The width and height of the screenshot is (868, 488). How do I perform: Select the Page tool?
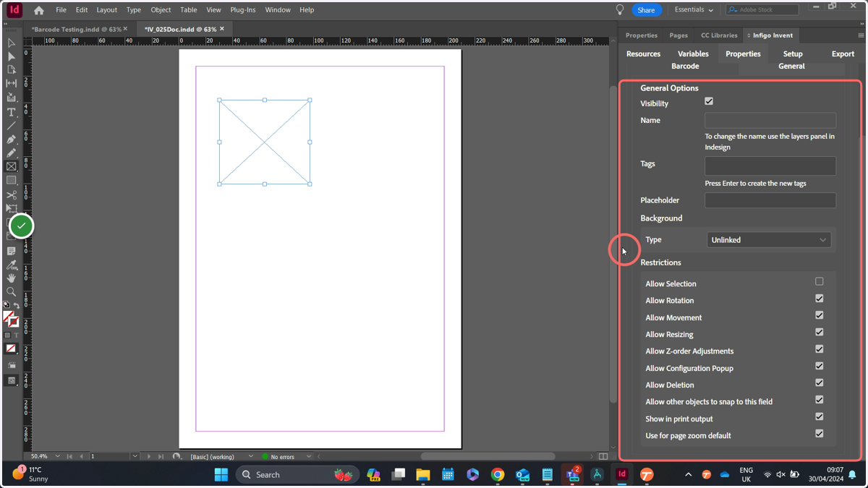12,70
